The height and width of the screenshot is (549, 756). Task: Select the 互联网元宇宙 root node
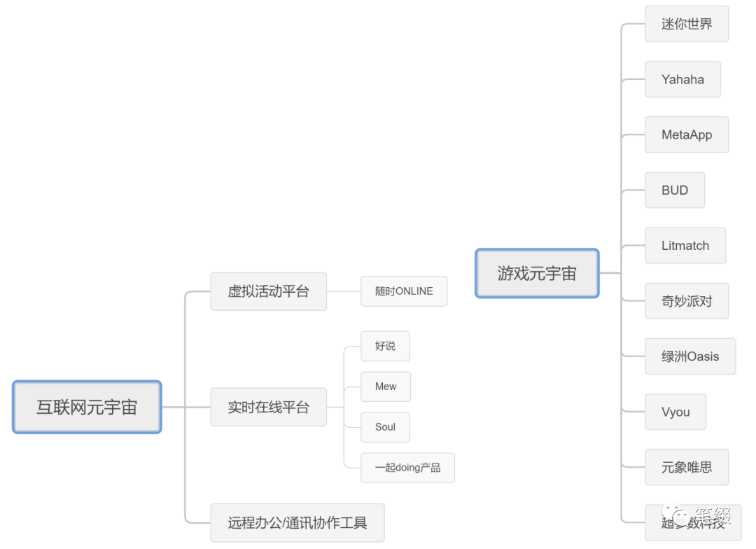pos(87,407)
